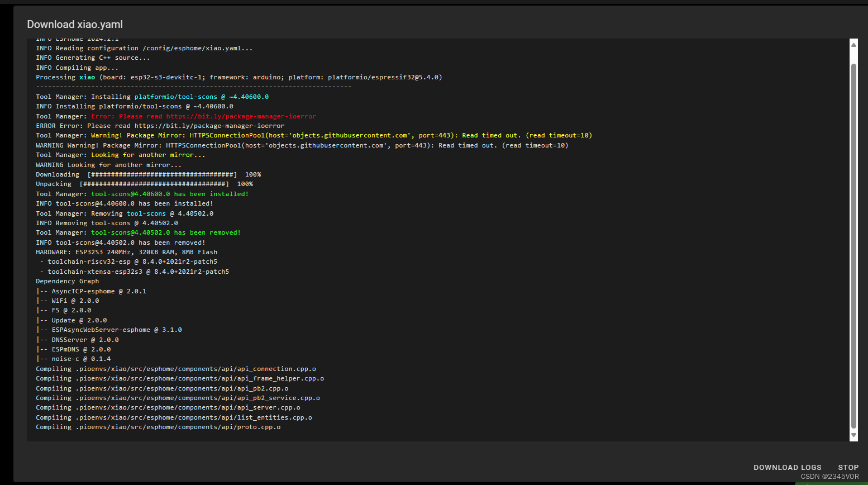Click the 'WiFi @ 2.0.0' dependency

tap(68, 301)
